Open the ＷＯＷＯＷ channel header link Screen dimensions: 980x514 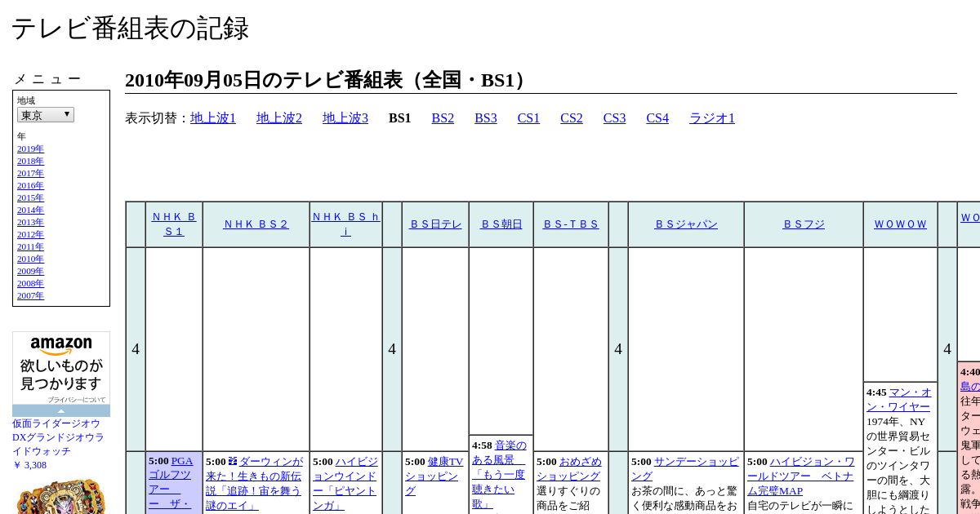pos(901,224)
